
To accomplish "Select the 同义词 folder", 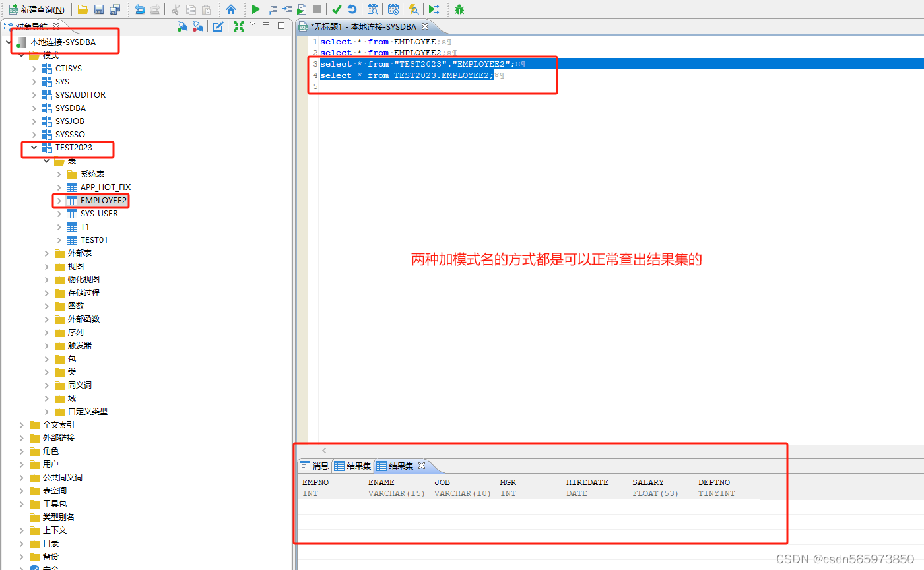I will [x=80, y=385].
